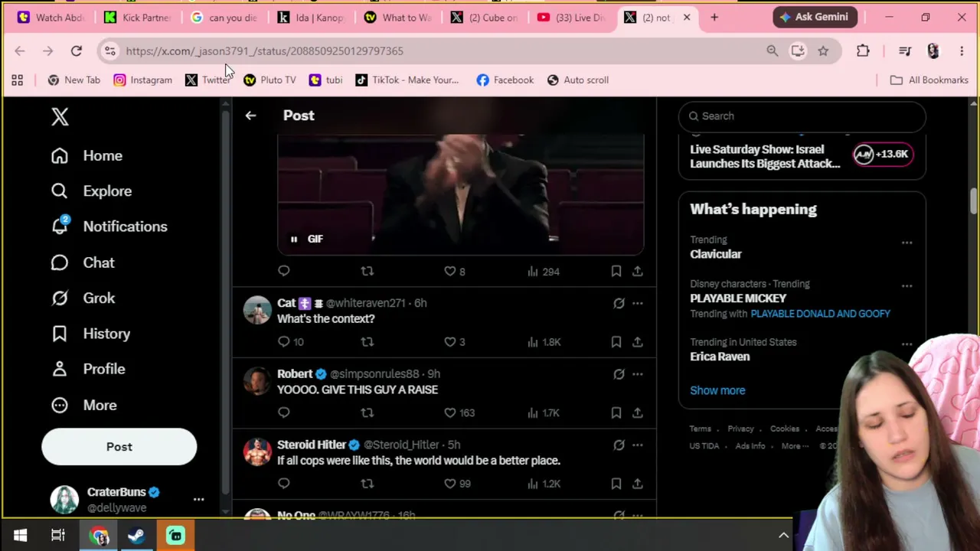Open options for Clavicular trend
This screenshot has width=980, height=551.
(906, 243)
